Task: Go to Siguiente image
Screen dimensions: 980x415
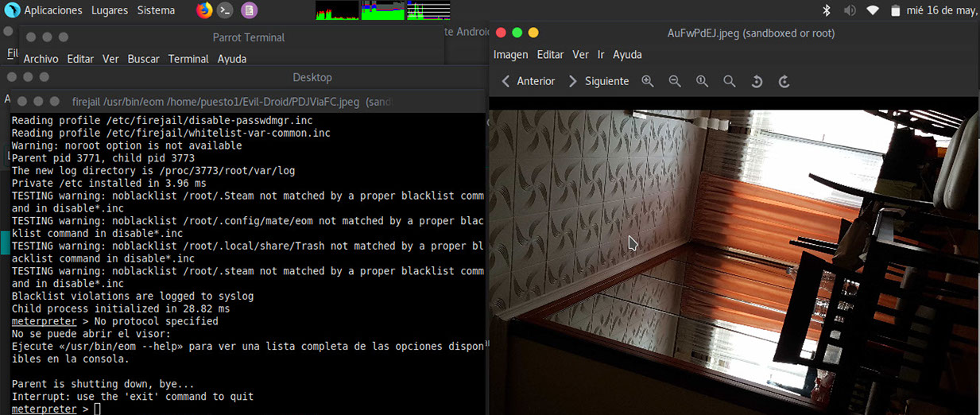Action: pos(598,81)
